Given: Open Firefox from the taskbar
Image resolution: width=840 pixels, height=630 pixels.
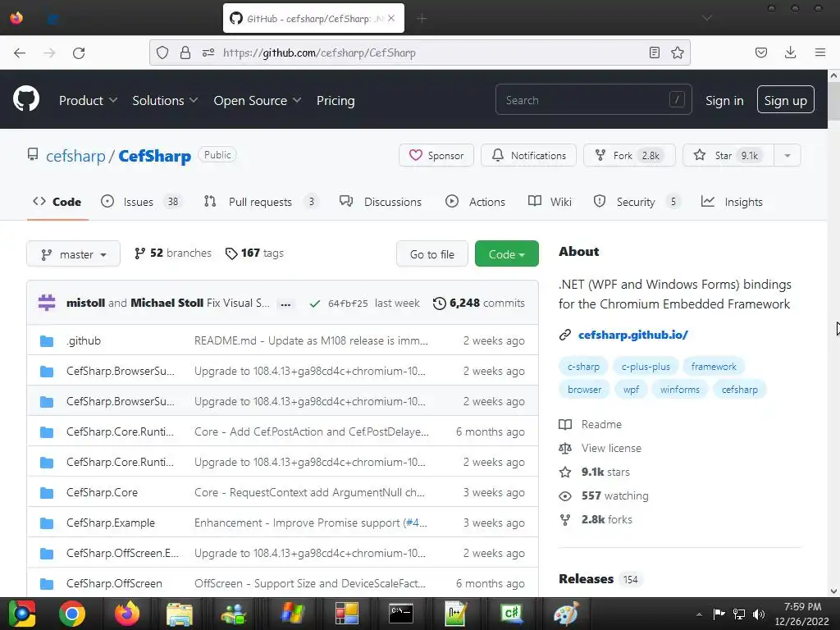Looking at the screenshot, I should tap(127, 614).
